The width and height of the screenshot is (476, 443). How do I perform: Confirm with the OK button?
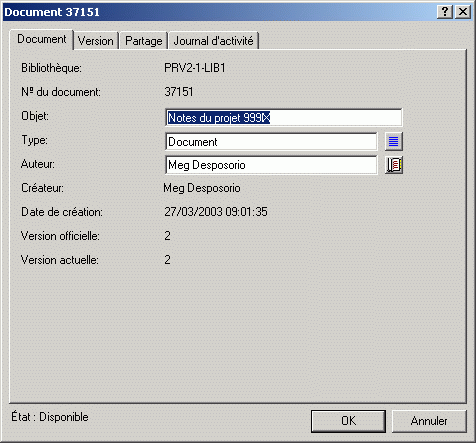(348, 421)
